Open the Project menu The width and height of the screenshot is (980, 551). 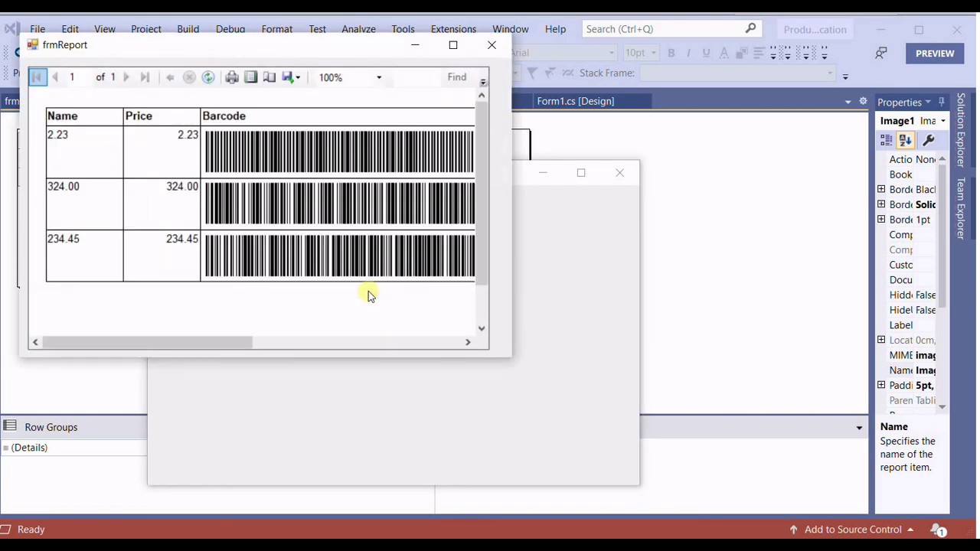coord(146,29)
